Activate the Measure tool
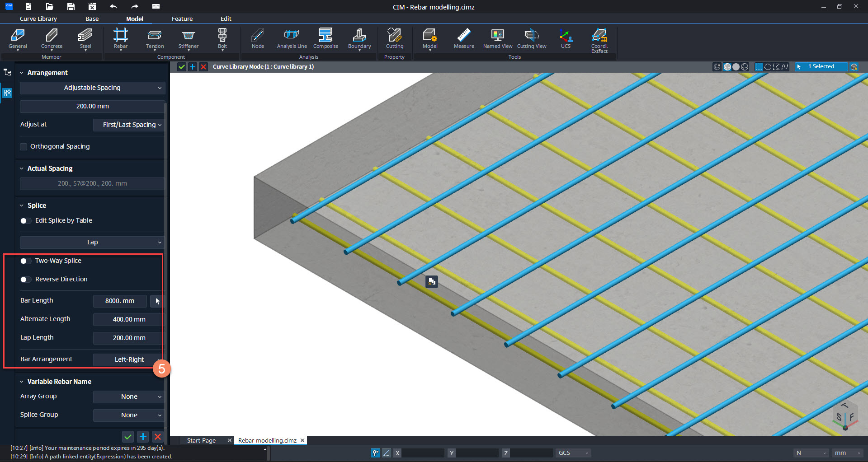The image size is (868, 462). coord(464,39)
